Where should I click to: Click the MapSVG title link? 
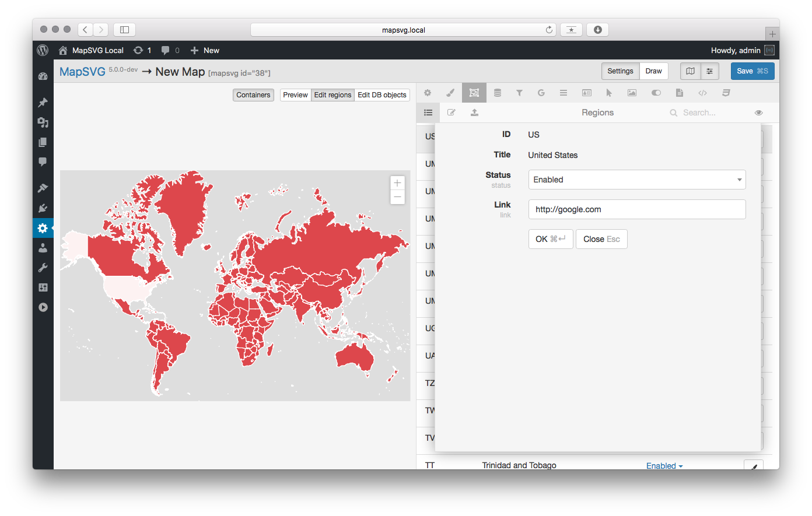82,72
